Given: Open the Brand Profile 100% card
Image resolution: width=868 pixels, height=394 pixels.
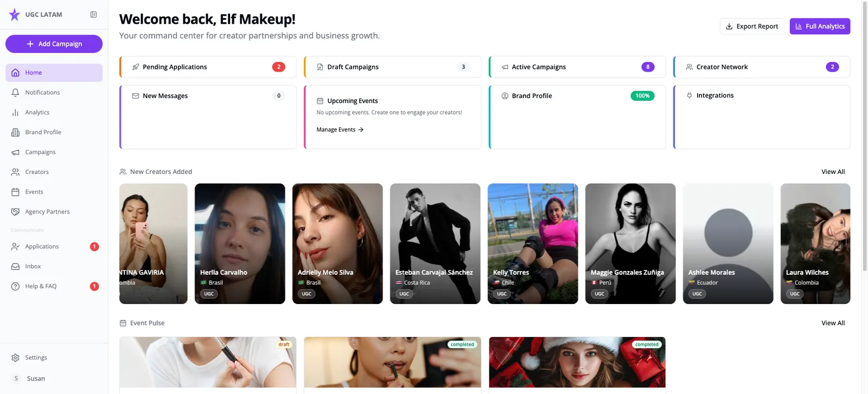Looking at the screenshot, I should [x=577, y=117].
